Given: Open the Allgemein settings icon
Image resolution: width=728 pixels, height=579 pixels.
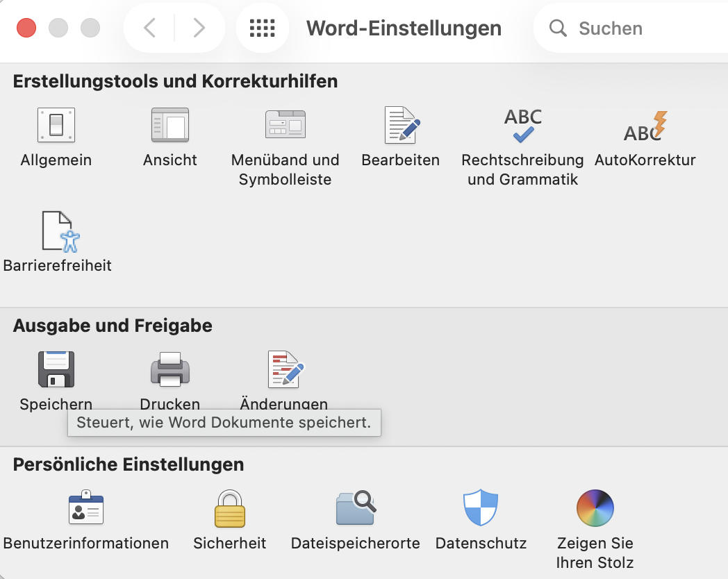Looking at the screenshot, I should click(56, 126).
